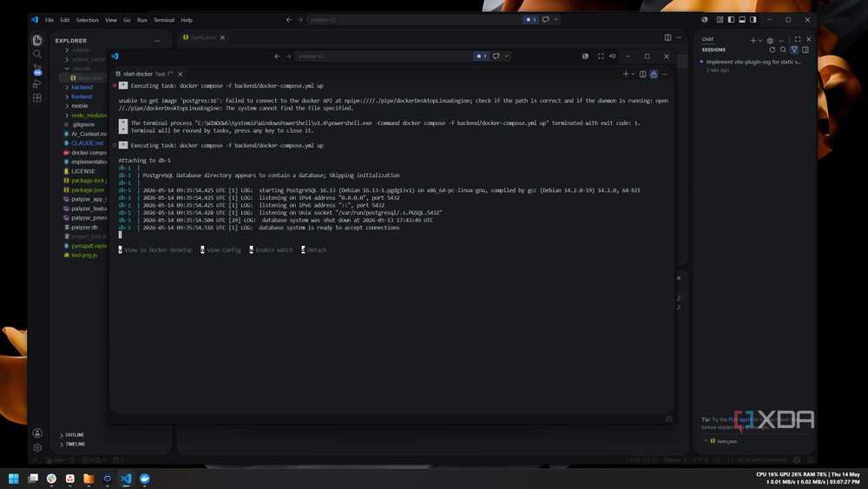Open the new terminal profile dropdown arrow

tap(633, 74)
